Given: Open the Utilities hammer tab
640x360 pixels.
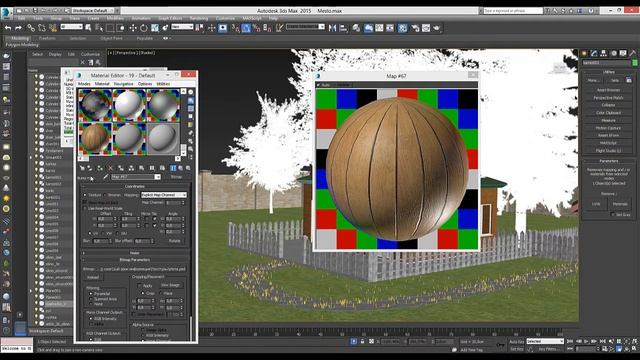Looking at the screenshot, I should pyautogui.click(x=633, y=53).
